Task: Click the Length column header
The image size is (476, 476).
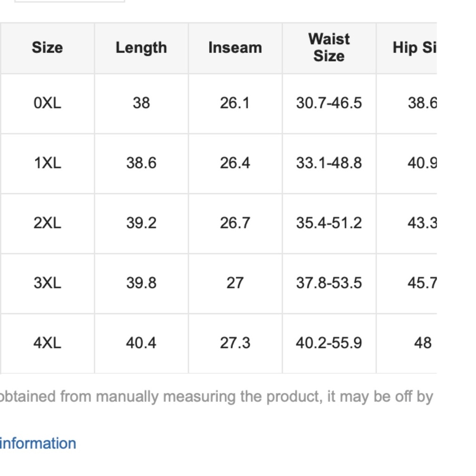Action: (141, 48)
